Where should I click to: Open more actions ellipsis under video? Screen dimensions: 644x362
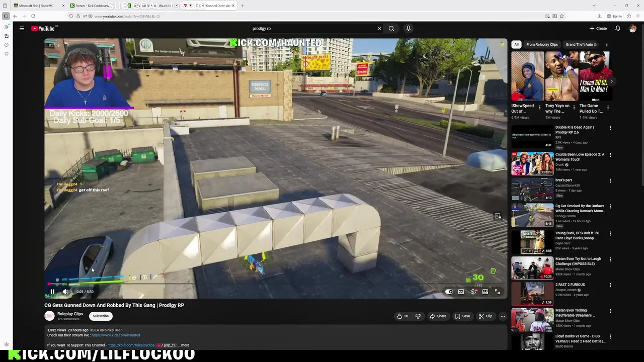coord(503,316)
